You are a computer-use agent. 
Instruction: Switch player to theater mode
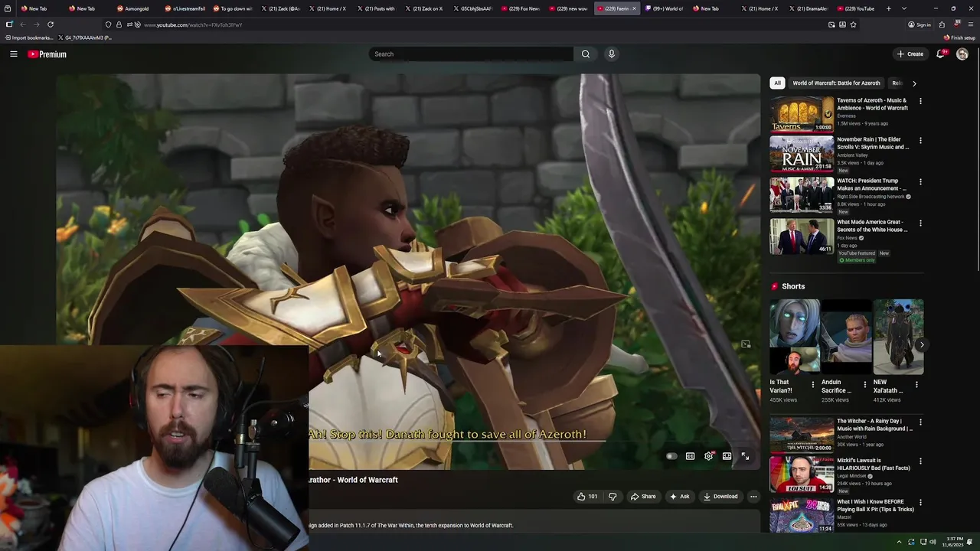click(x=727, y=456)
